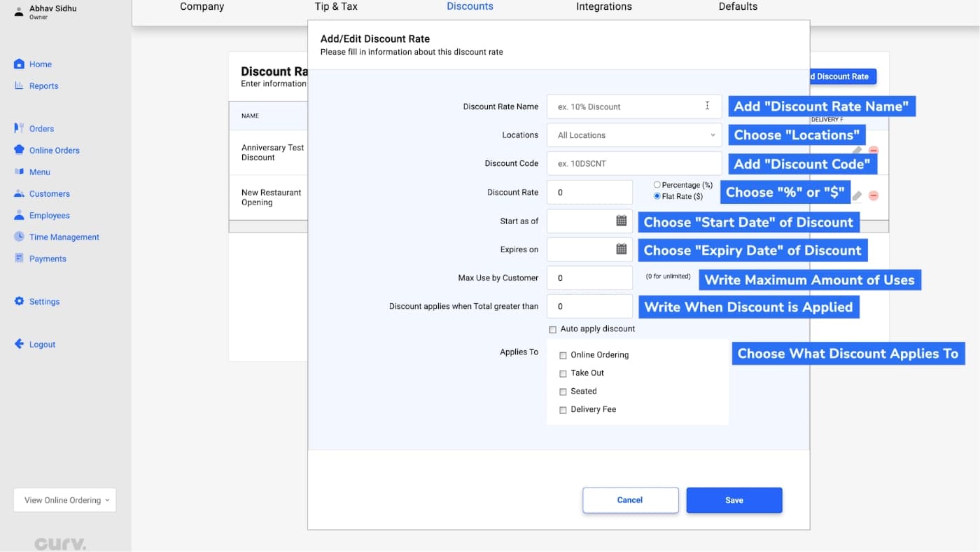The height and width of the screenshot is (552, 980).
Task: Click the NAME column header
Action: coord(250,116)
